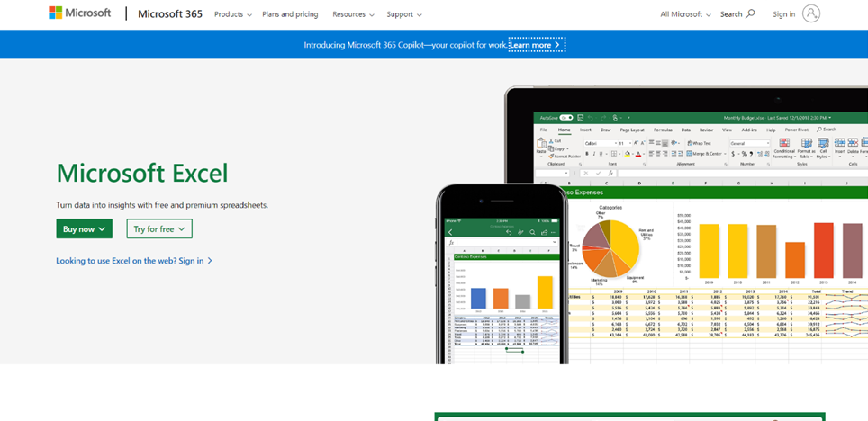The image size is (868, 421).
Task: Click the Touch mode icon in laptop Excel title bar
Action: tap(615, 119)
